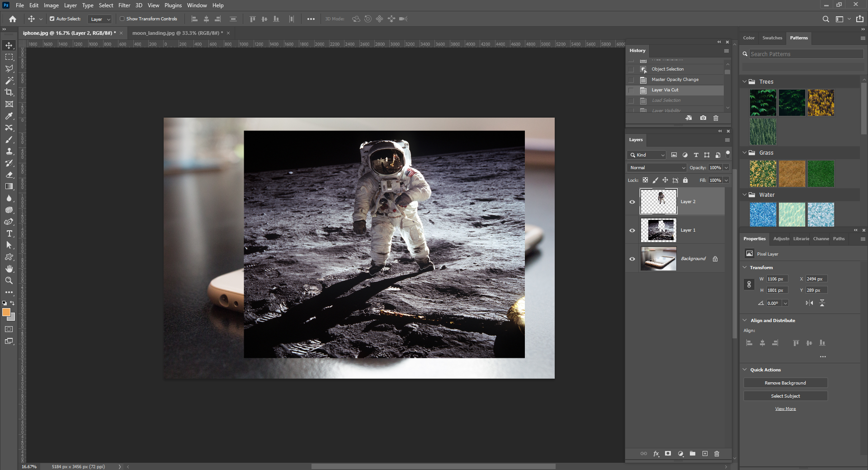Select the Crop tool
Viewport: 868px width, 470px height.
tap(9, 92)
